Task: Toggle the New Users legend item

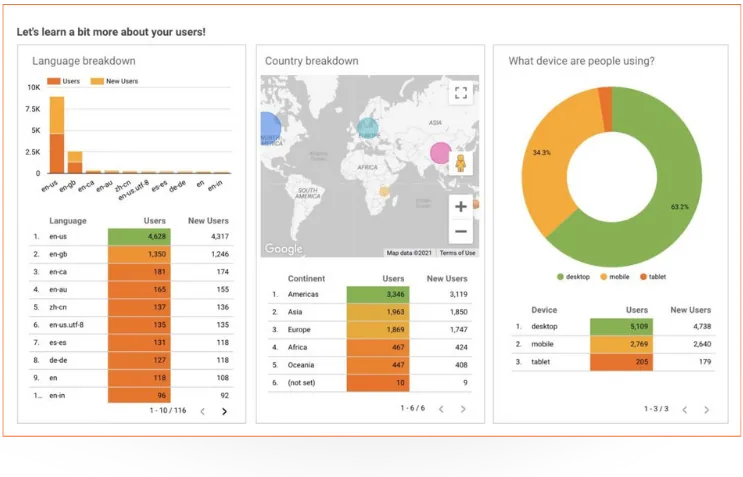Action: (x=114, y=81)
